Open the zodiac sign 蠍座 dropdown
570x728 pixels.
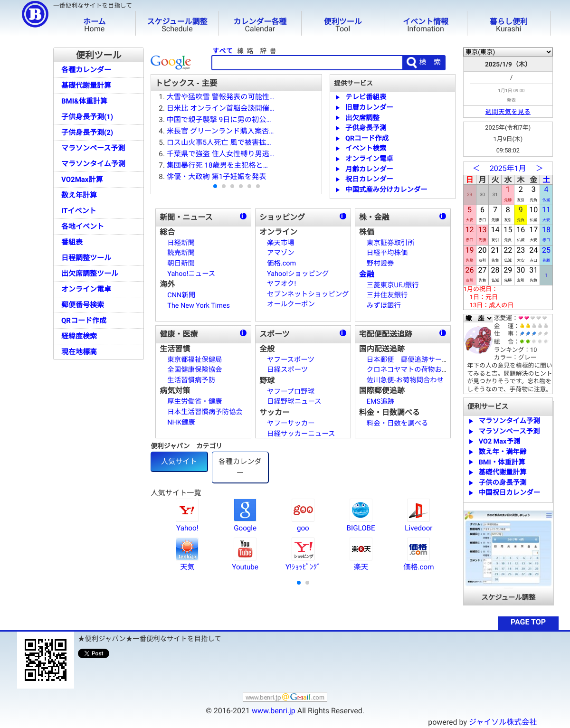tap(478, 318)
